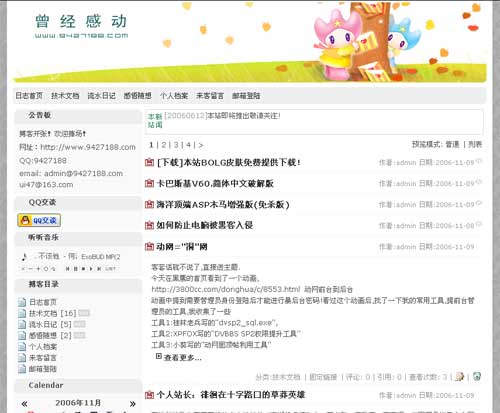
Task: Switch preview mode to 列表
Action: point(475,144)
